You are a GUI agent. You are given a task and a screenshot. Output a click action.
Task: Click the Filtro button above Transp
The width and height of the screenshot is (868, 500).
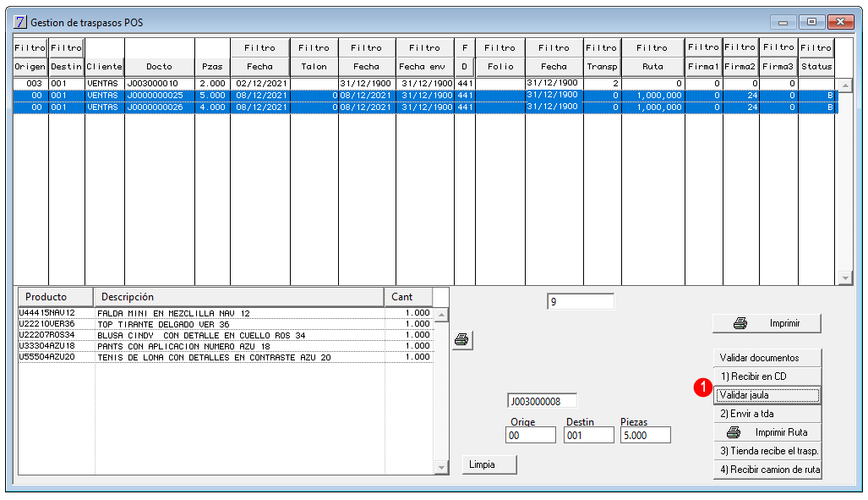click(602, 47)
